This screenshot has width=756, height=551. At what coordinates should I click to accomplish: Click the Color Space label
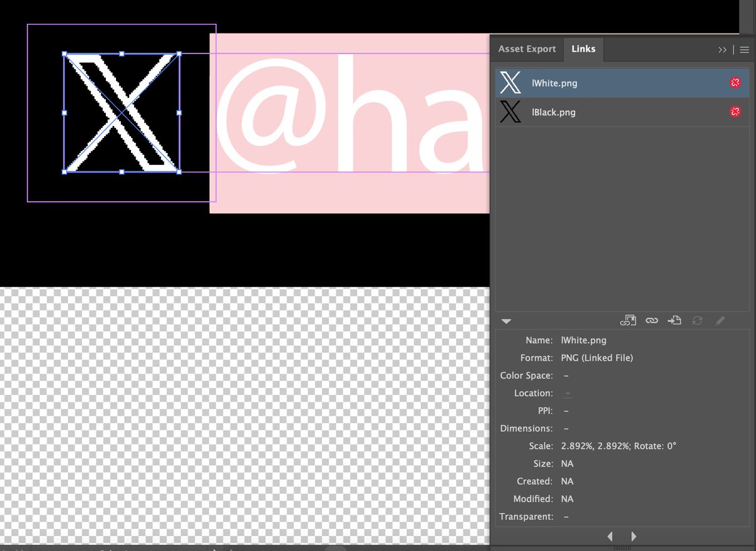click(526, 375)
